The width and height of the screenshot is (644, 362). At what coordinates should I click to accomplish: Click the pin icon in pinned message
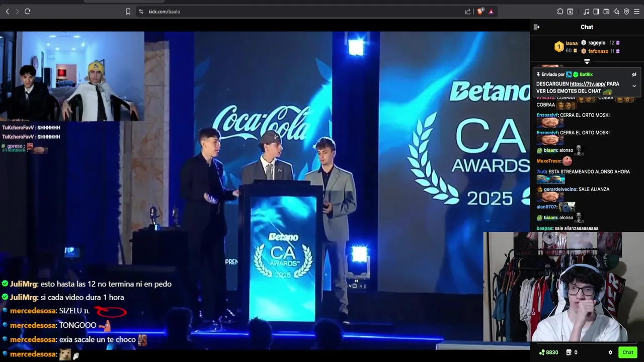[538, 74]
